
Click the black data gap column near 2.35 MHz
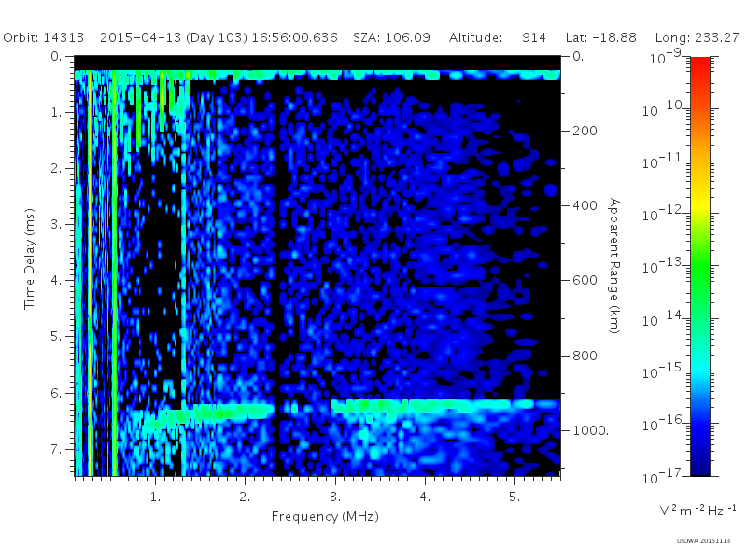[276, 276]
